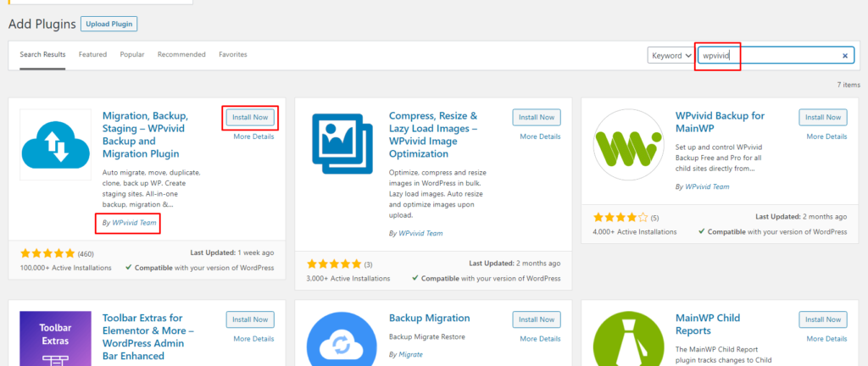Click WPvivid Team author link under Image Optimization
868x366 pixels.
point(420,233)
